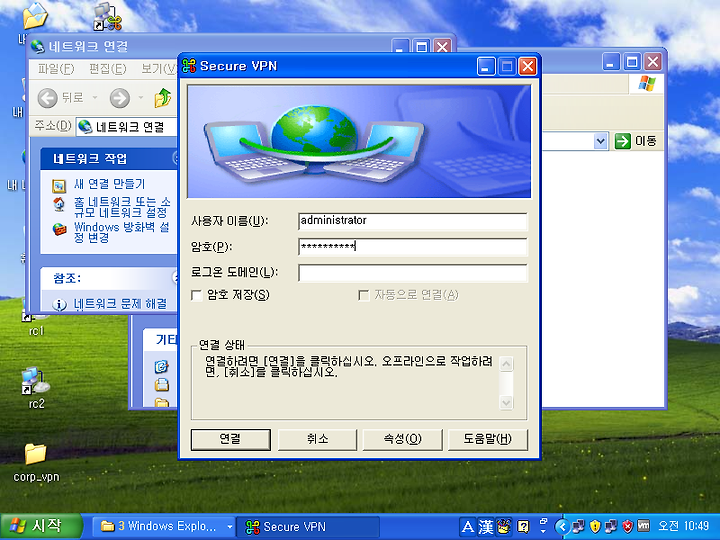Click the 네트워크 작업 panel header
The width and height of the screenshot is (720, 540).
109,159
